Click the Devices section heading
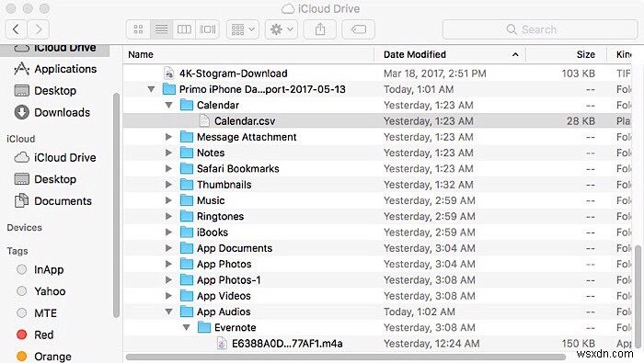Screen dimensions: 644x363 pyautogui.click(x=24, y=227)
